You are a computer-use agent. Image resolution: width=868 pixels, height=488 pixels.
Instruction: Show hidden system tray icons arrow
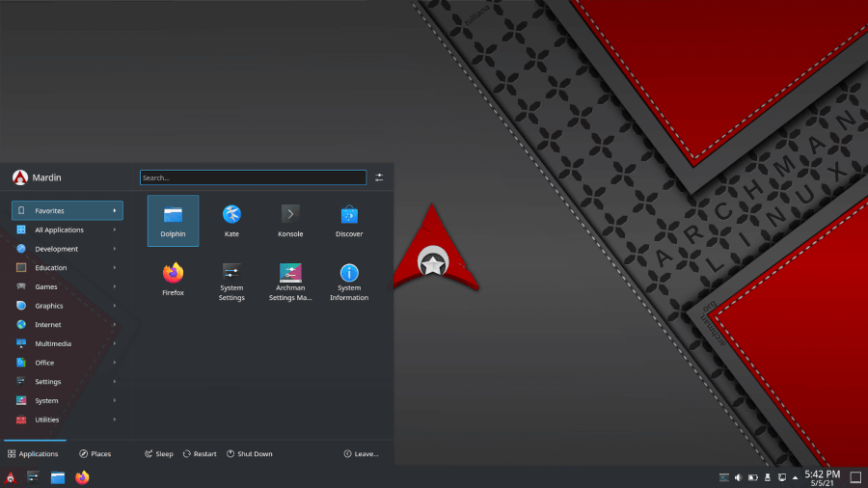pyautogui.click(x=796, y=477)
